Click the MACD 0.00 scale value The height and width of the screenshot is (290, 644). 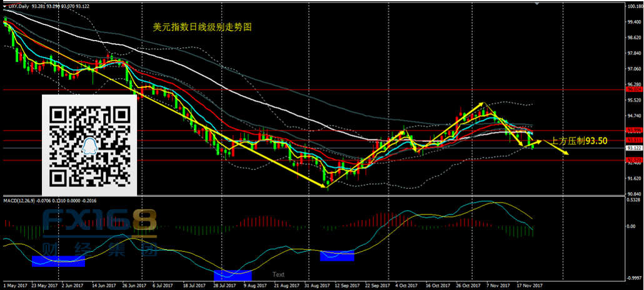[x=631, y=226]
